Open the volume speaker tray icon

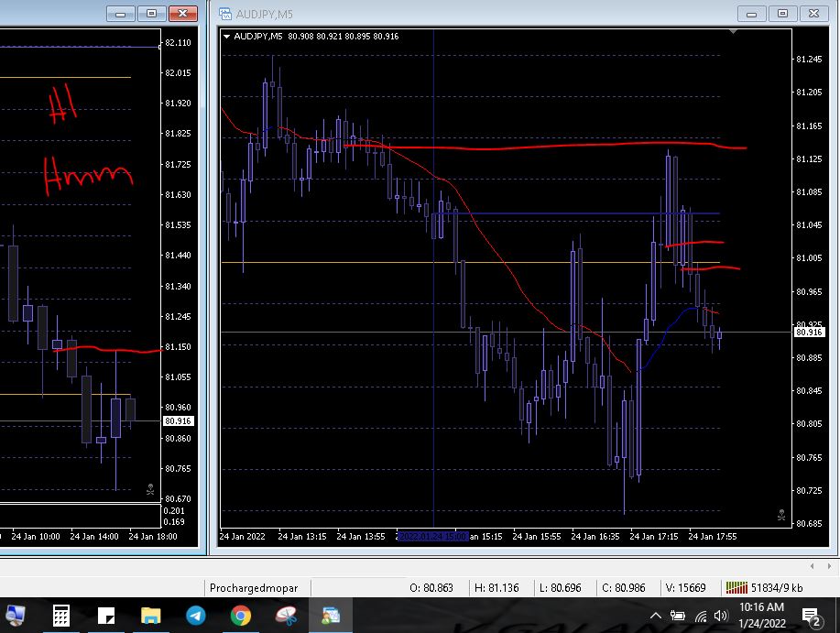point(721,616)
